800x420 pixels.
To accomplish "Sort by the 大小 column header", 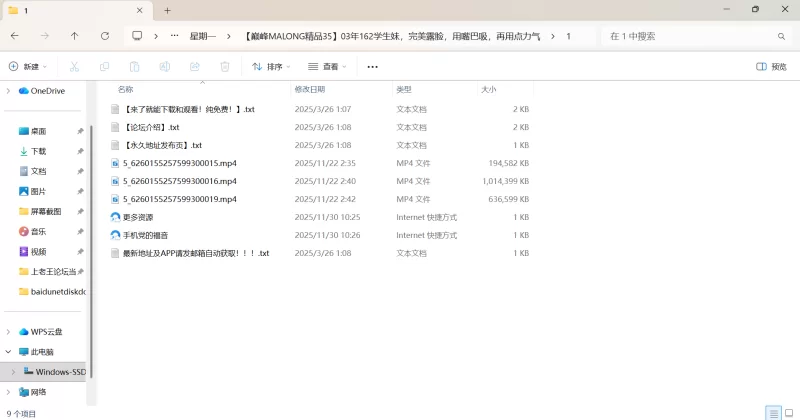I will pyautogui.click(x=488, y=89).
